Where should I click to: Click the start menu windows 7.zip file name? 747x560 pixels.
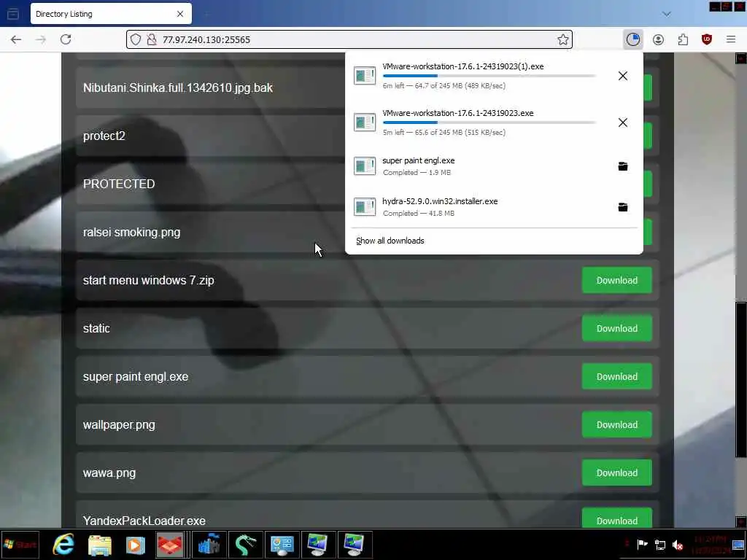pyautogui.click(x=149, y=281)
